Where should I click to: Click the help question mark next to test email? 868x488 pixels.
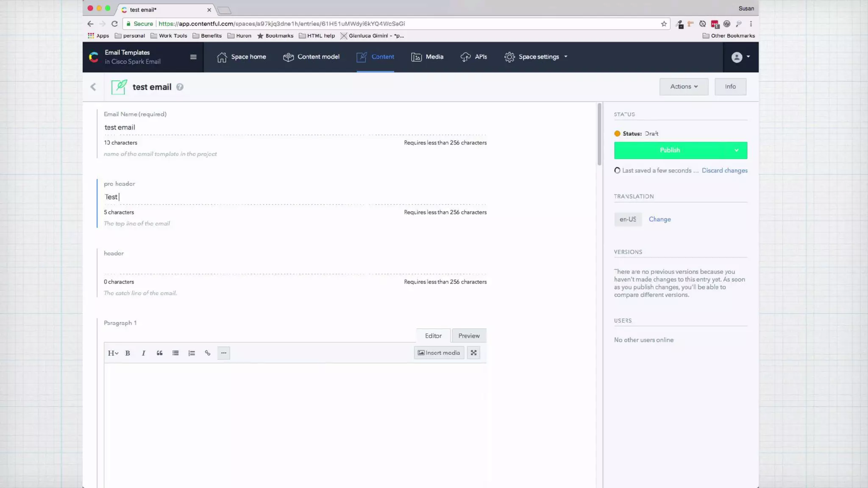click(180, 87)
